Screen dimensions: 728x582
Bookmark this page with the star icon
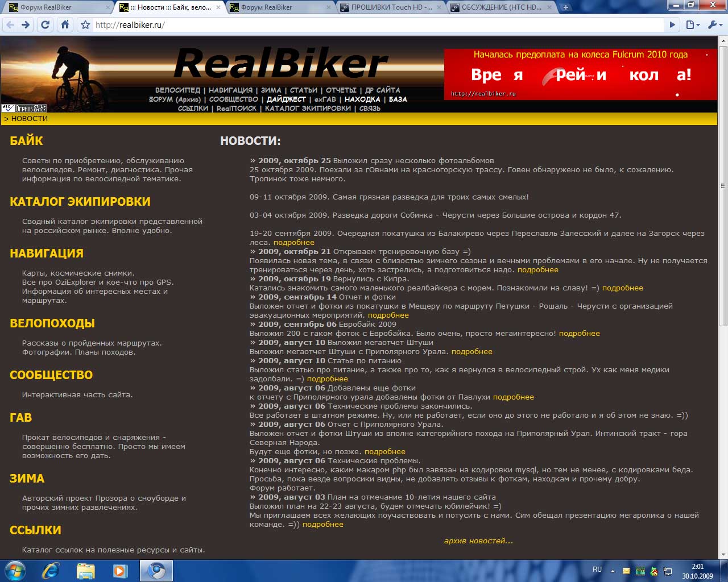pyautogui.click(x=85, y=25)
